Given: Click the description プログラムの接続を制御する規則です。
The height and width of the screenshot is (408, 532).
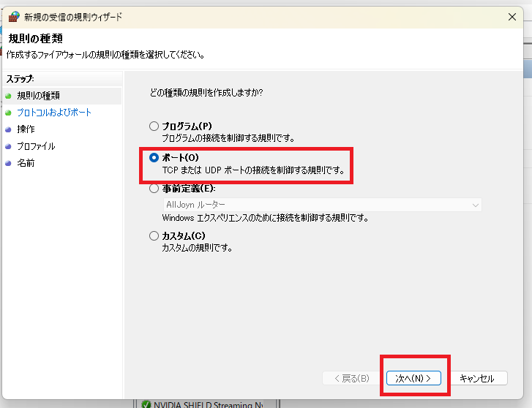Looking at the screenshot, I should (228, 138).
